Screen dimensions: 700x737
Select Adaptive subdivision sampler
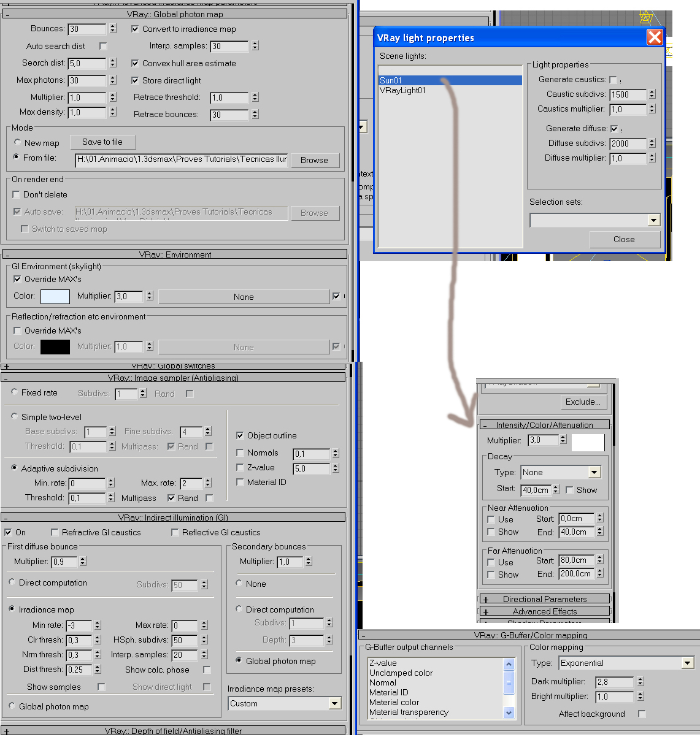coord(15,468)
